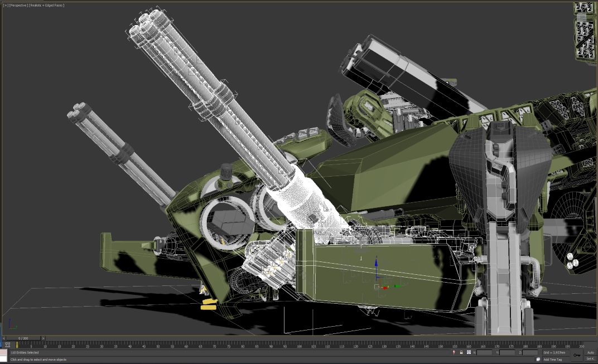This screenshot has width=598, height=364.
Task: Open the Realistic + Edged Faces shading menu
Action: [x=50, y=5]
